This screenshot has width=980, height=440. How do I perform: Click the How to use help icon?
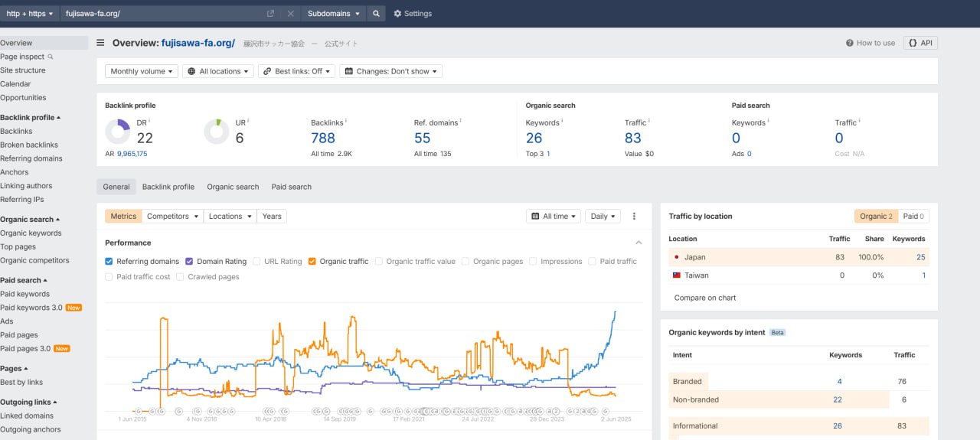tap(850, 43)
